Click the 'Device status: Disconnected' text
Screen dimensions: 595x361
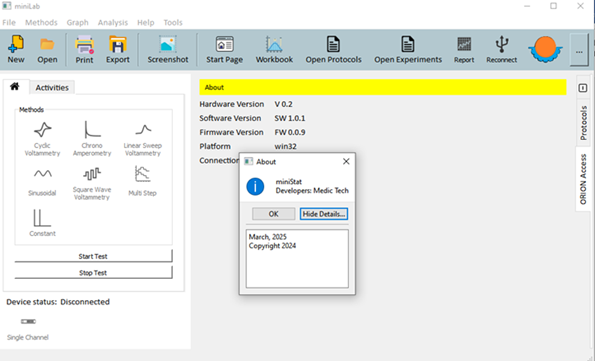(58, 302)
